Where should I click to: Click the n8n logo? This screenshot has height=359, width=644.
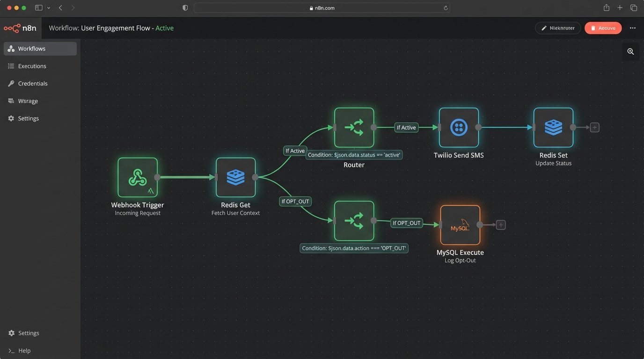point(19,28)
